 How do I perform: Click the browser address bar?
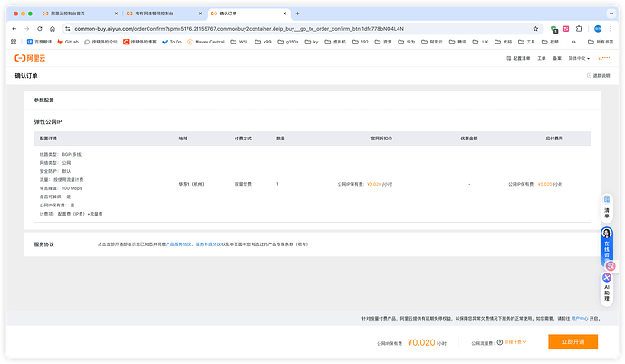[x=272, y=28]
